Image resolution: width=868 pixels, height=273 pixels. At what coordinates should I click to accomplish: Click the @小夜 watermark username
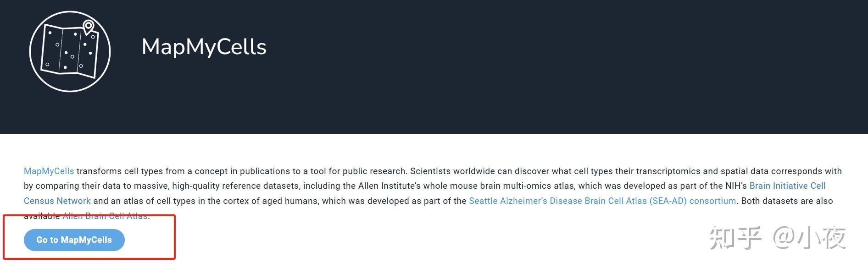click(810, 238)
